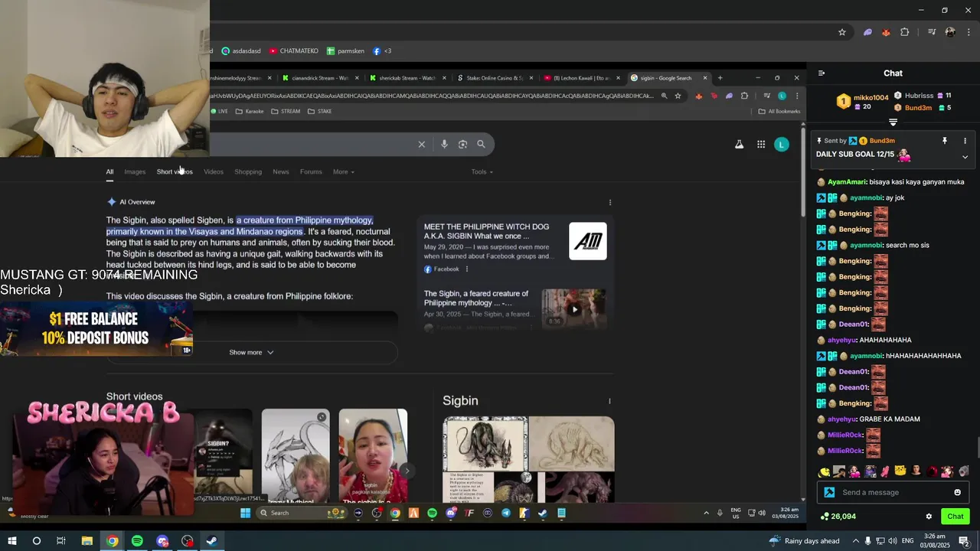
Task: Open the pinned message three-dot options
Action: tap(965, 141)
